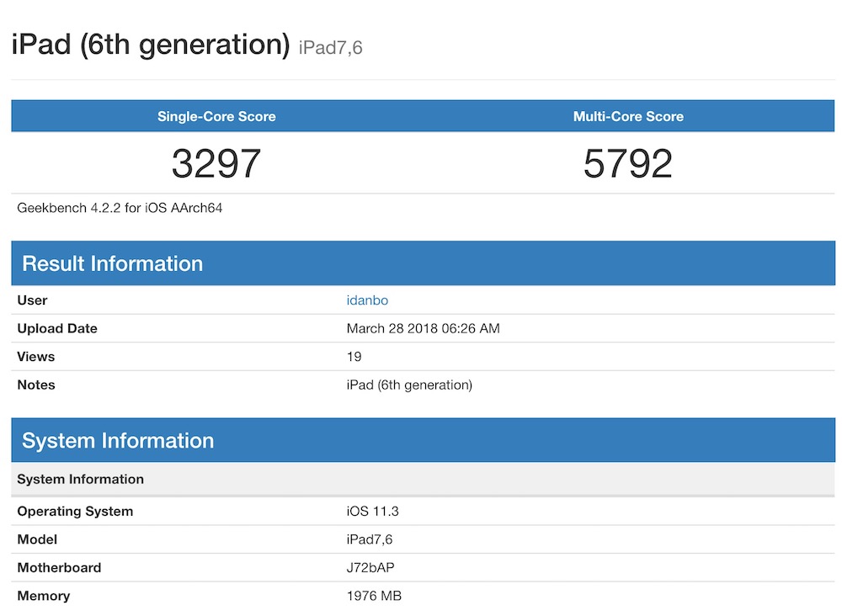Select the iOS 11.3 value
842x616 pixels.
point(373,512)
